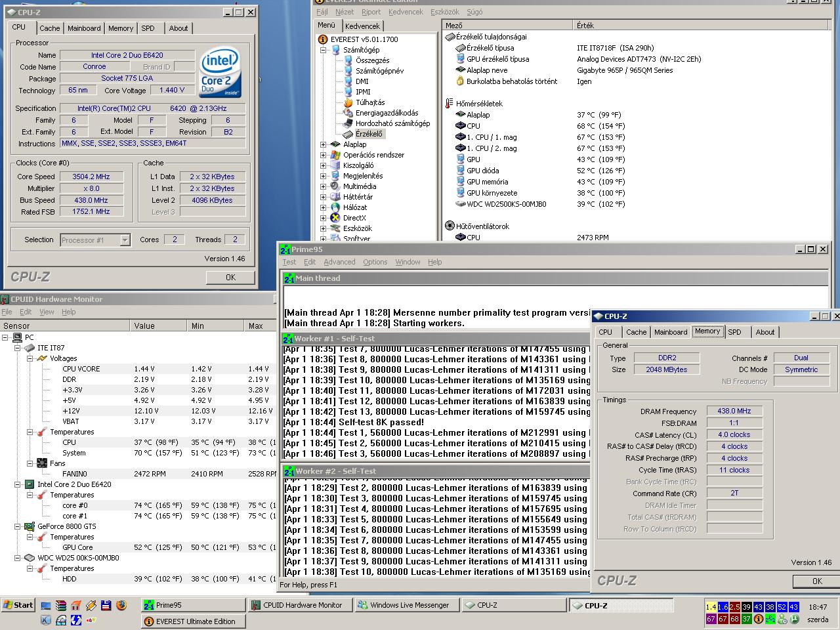840x630 pixels.
Task: Collapse Voltages node in Hardware Monitor
Action: tap(30, 358)
